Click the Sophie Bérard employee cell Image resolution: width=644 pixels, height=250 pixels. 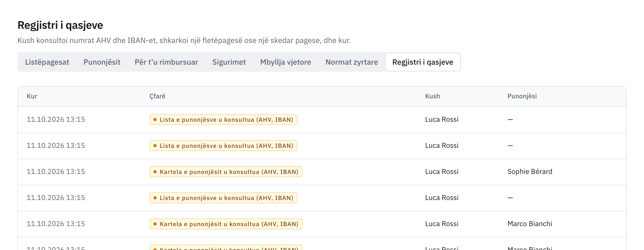tap(530, 172)
